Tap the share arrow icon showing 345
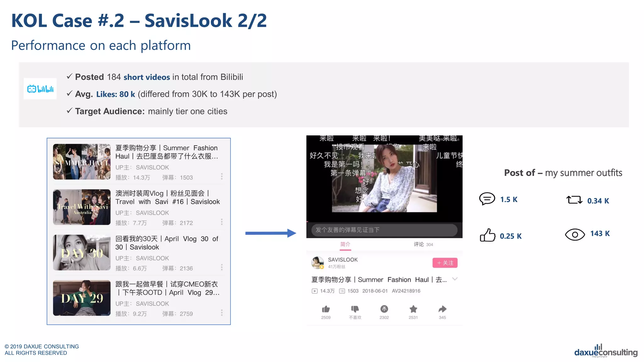The image size is (644, 362). (x=442, y=309)
